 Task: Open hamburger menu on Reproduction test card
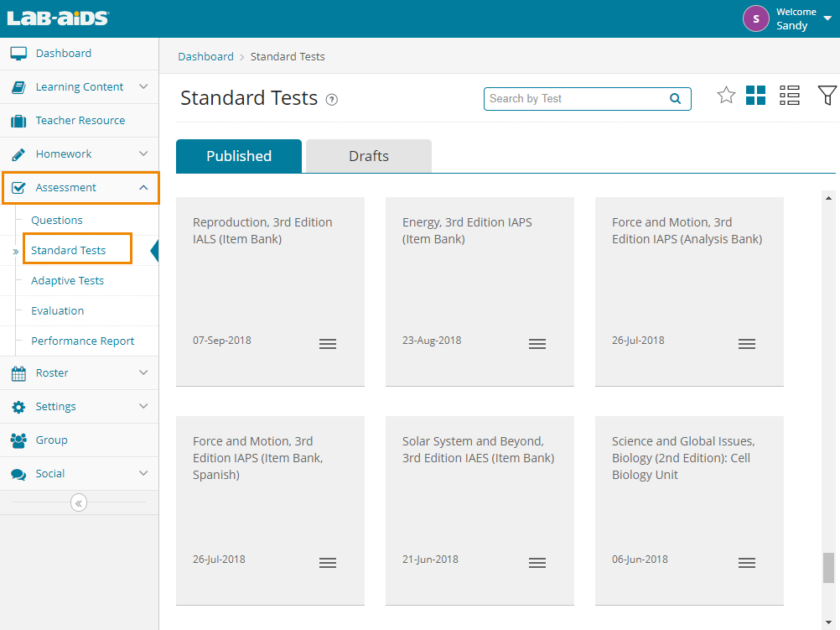click(x=328, y=344)
